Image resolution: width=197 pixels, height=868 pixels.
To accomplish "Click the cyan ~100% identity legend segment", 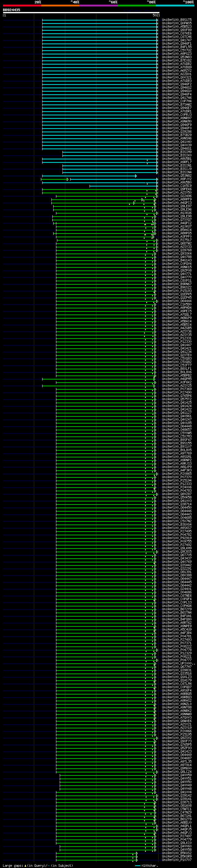I will [175, 6].
